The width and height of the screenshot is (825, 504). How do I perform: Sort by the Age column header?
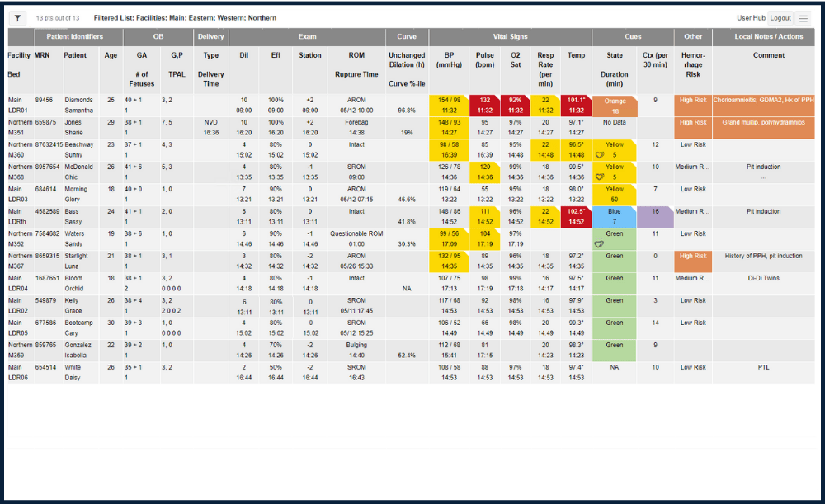tap(111, 55)
